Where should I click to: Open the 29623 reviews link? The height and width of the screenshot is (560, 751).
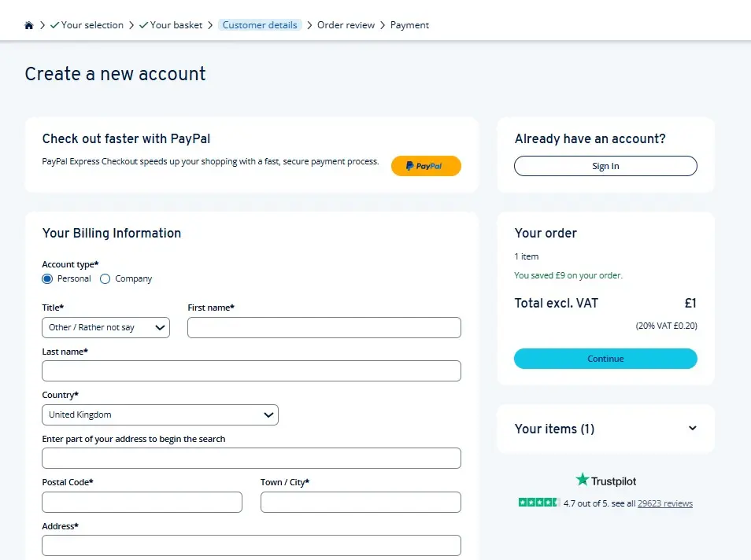(665, 502)
